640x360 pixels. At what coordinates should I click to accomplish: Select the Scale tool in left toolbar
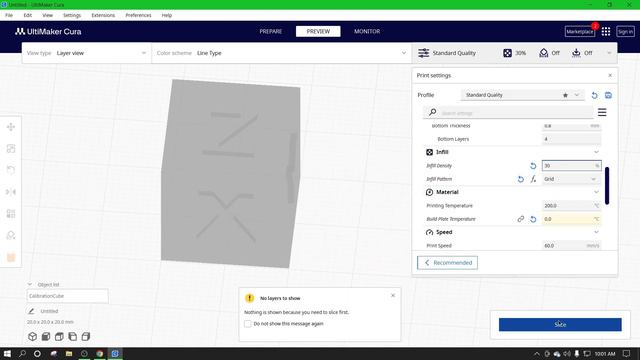click(x=11, y=149)
